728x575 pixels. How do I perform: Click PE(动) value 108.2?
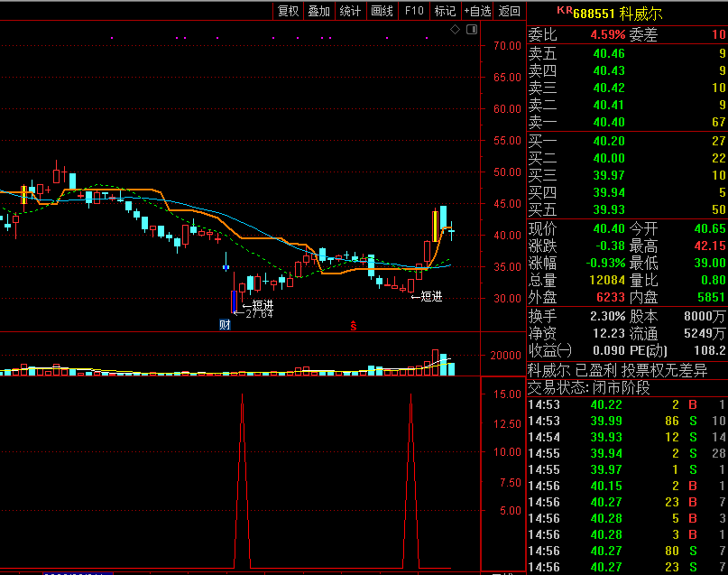coord(710,350)
